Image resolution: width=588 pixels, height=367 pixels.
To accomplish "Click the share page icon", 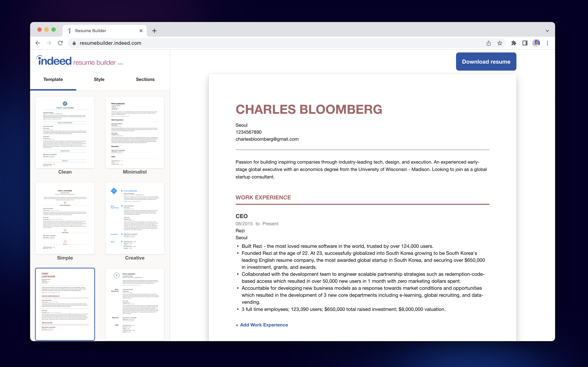I will [x=488, y=43].
